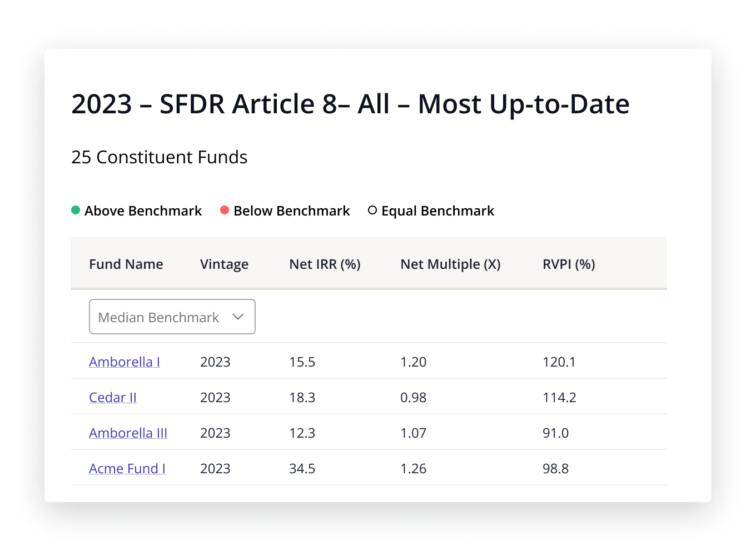Select the Net Multiple value 1.07
The width and height of the screenshot is (756, 551).
413,433
